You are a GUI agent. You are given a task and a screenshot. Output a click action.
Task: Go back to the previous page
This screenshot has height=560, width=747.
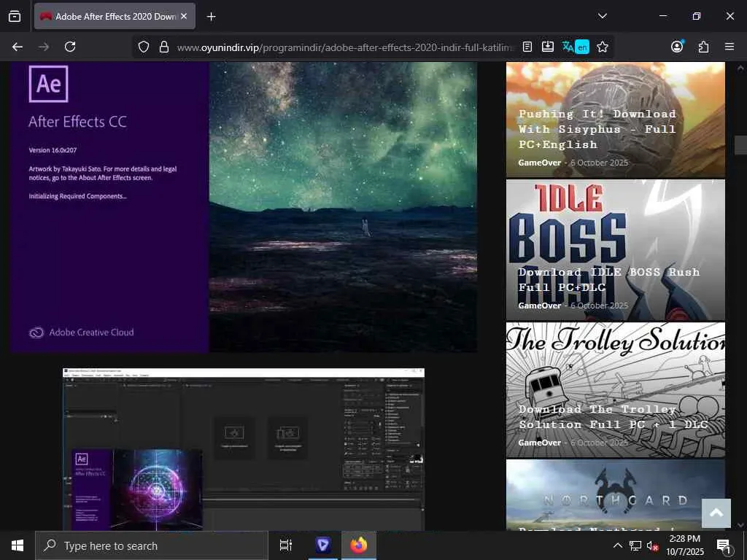pyautogui.click(x=18, y=47)
